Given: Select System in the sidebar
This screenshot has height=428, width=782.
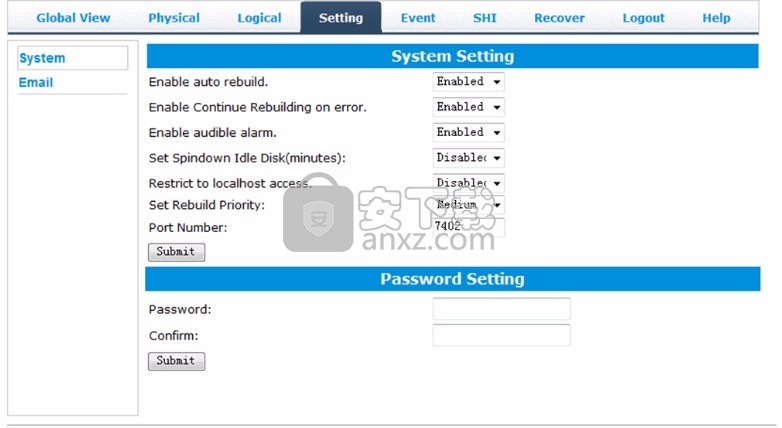Looking at the screenshot, I should (x=72, y=58).
